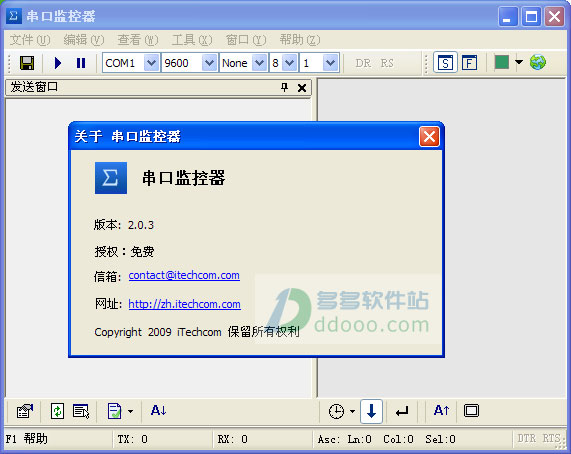Click the 授权：免费 license text

(x=124, y=251)
